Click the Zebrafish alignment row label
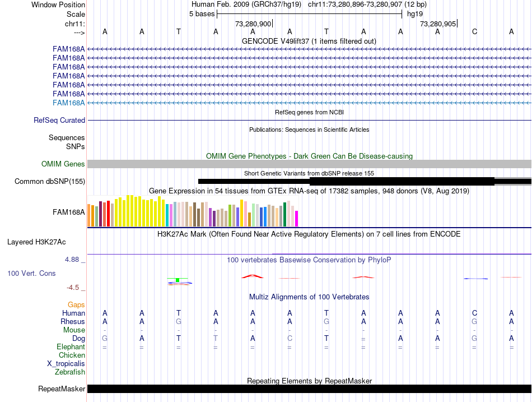532x402 pixels. coord(70,372)
